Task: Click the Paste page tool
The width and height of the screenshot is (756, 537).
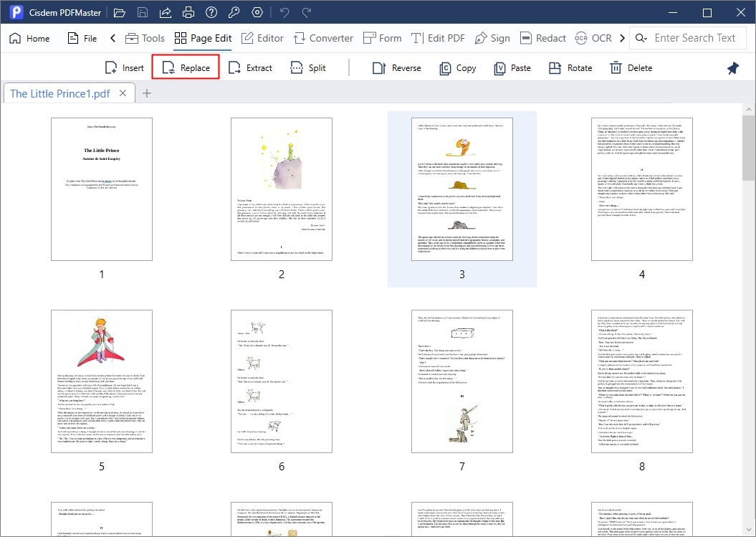Action: tap(512, 68)
